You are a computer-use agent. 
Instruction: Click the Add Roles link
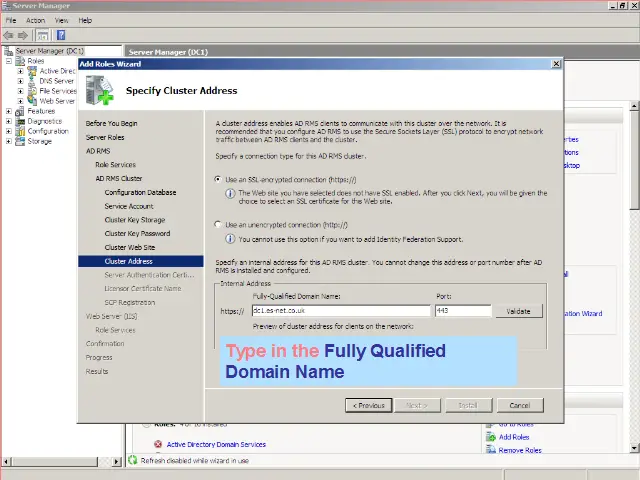[x=514, y=437]
